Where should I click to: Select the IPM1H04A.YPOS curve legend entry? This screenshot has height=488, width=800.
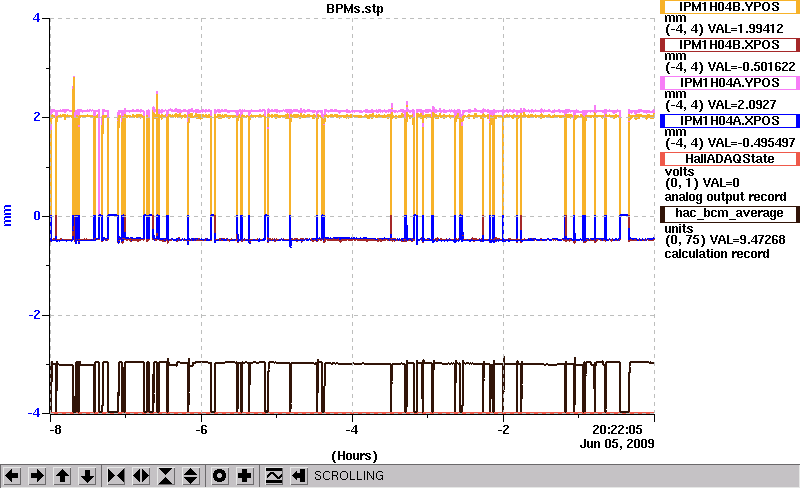click(730, 83)
